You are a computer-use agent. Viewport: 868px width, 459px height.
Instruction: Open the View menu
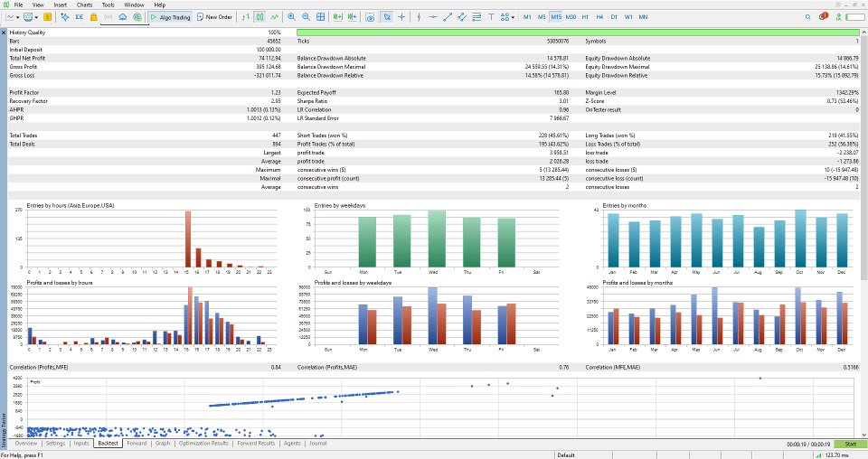[x=38, y=5]
